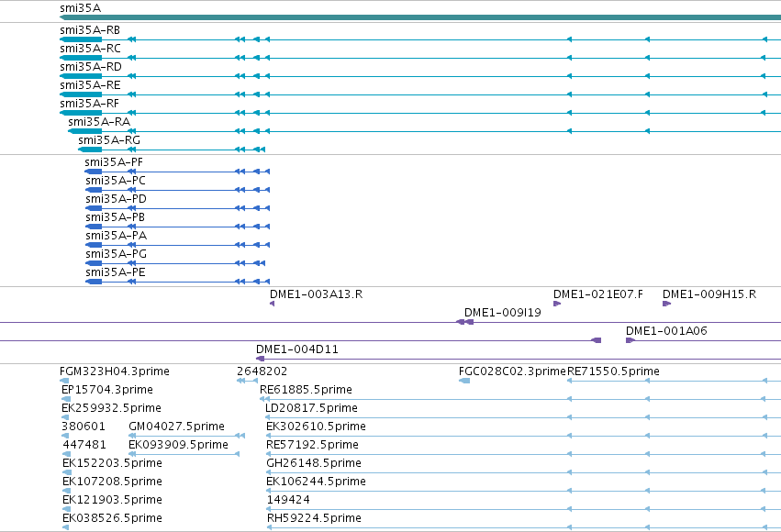Select protein smi35A-PE label
This screenshot has height=532, width=781.
116,272
